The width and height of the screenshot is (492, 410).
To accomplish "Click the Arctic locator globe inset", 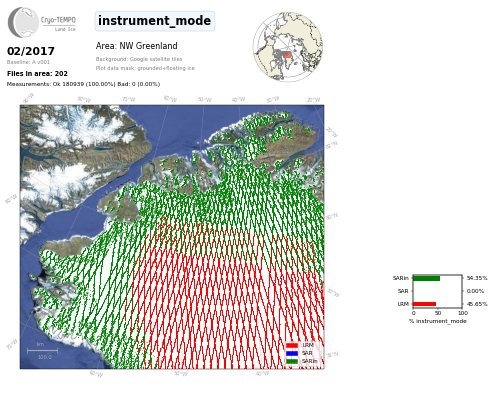I will pyautogui.click(x=288, y=47).
